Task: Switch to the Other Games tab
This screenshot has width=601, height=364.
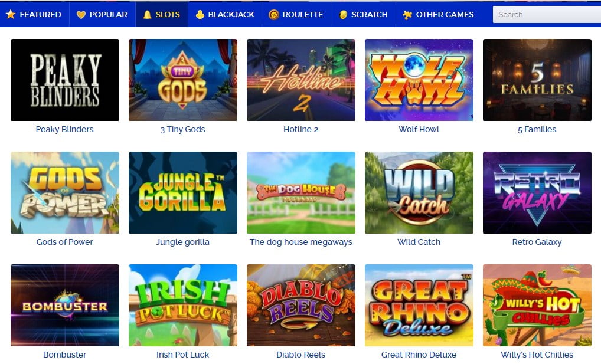Action: 438,15
